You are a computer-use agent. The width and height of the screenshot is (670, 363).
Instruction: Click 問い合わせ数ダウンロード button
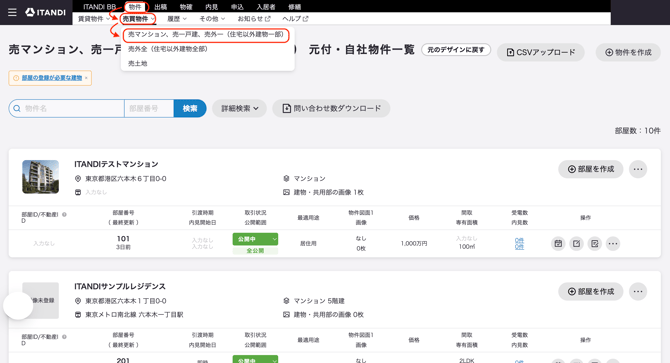pyautogui.click(x=331, y=108)
